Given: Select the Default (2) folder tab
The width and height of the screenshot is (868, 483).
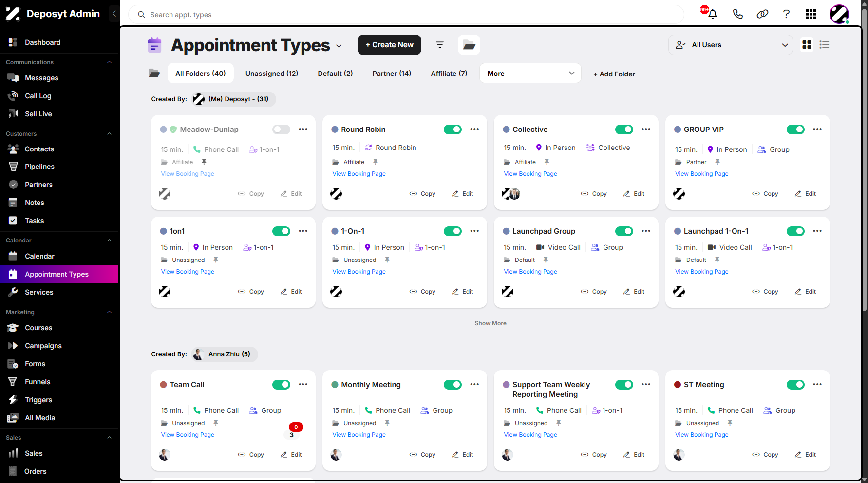Looking at the screenshot, I should tap(335, 74).
